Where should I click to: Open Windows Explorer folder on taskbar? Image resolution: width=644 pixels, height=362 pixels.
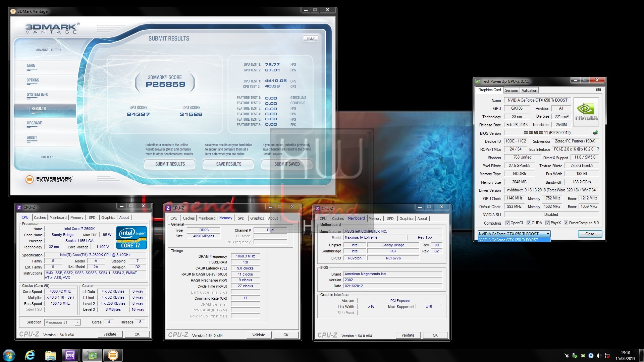tap(50, 355)
